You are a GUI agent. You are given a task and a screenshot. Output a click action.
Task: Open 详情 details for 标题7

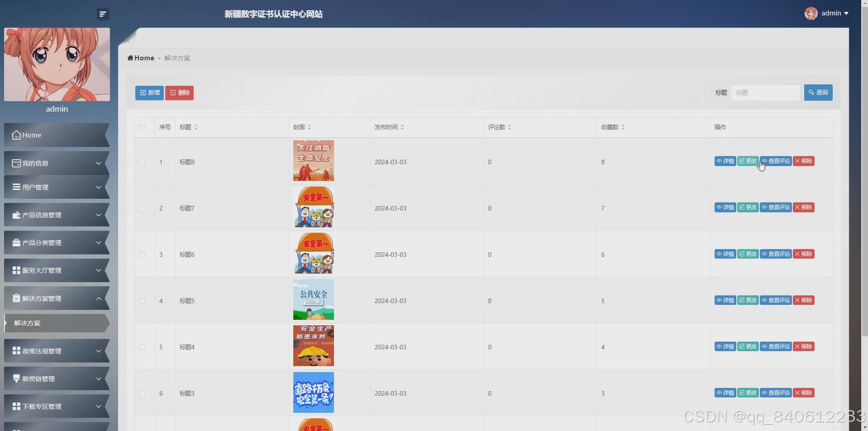[725, 207]
